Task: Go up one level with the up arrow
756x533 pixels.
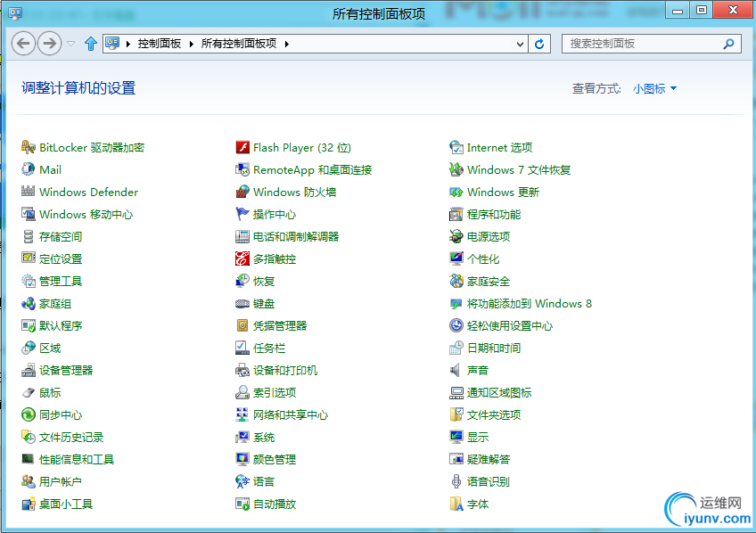Action: click(91, 44)
